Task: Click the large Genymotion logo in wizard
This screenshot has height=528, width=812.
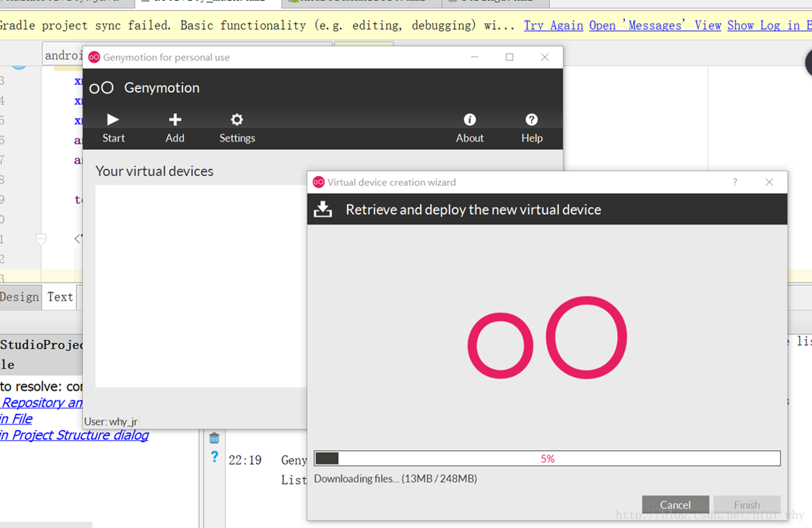Action: pyautogui.click(x=547, y=337)
